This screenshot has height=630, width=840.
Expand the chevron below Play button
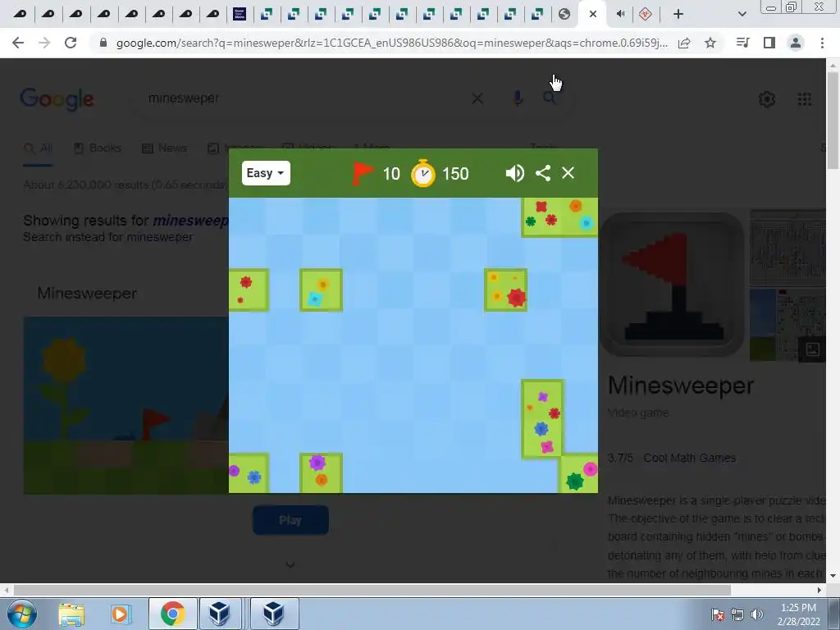[x=290, y=564]
